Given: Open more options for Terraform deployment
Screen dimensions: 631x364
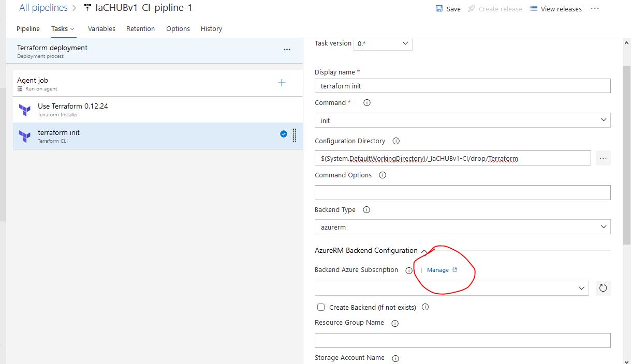Looking at the screenshot, I should coord(287,50).
